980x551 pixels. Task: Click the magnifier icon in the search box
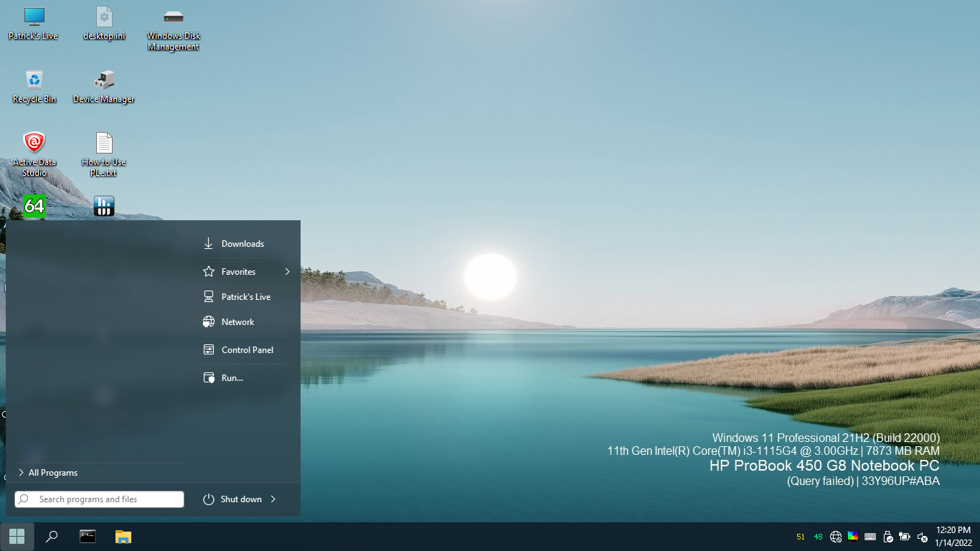coord(24,499)
